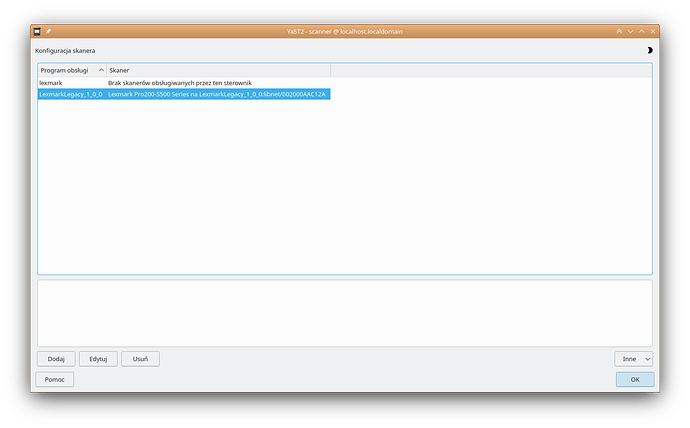Click the 'Brak skanerów obsługiwanych' entry text
Viewport: 690px width, 428px height.
tap(180, 82)
